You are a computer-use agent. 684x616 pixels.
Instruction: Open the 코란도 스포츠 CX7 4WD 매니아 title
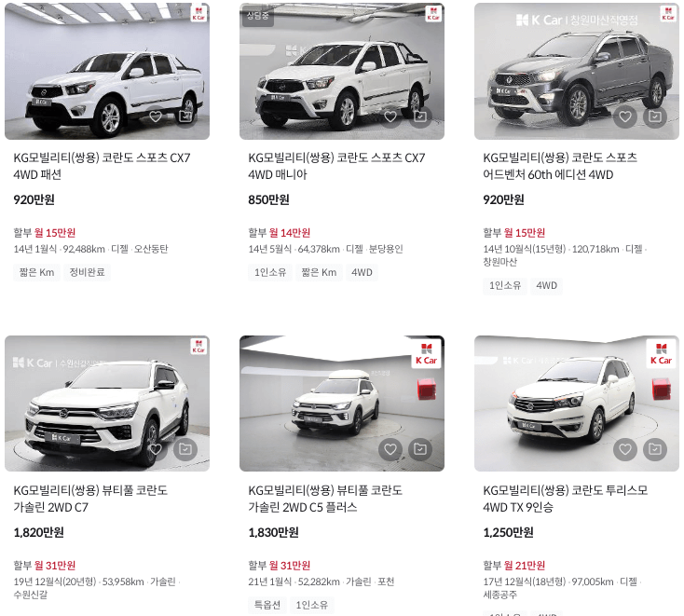[336, 166]
